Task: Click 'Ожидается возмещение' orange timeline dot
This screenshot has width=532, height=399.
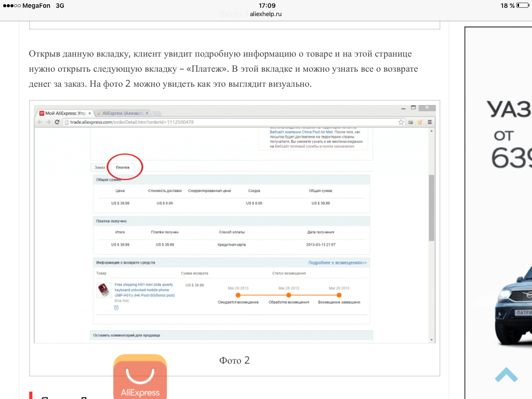Action: pyautogui.click(x=238, y=295)
